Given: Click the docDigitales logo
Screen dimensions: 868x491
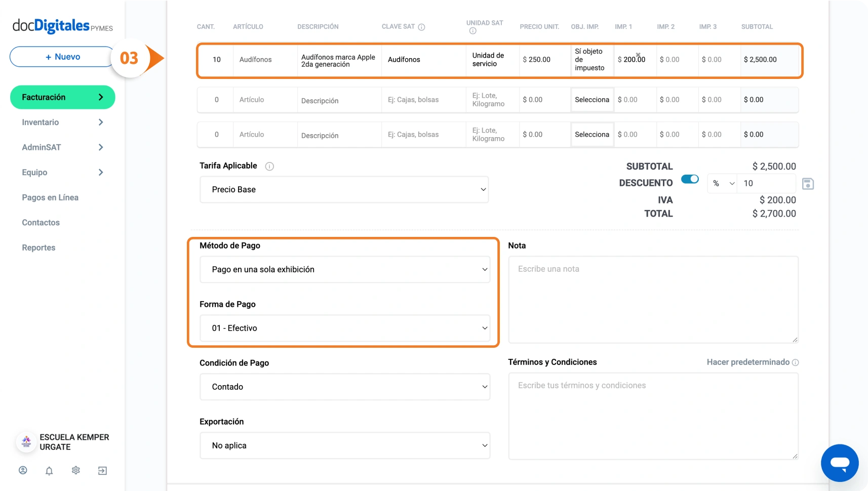Looking at the screenshot, I should click(62, 25).
